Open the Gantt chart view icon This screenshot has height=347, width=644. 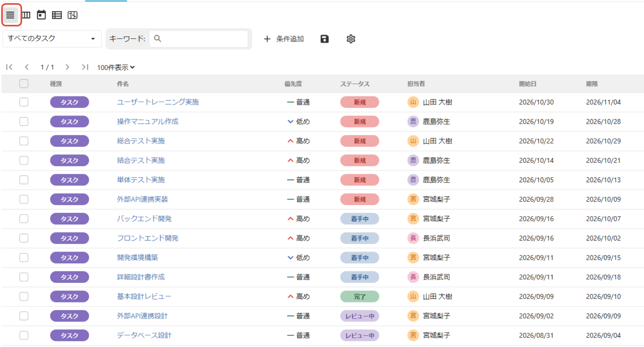point(73,15)
